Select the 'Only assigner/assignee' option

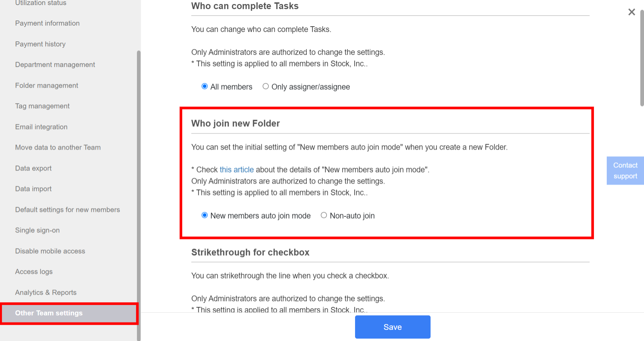click(265, 86)
